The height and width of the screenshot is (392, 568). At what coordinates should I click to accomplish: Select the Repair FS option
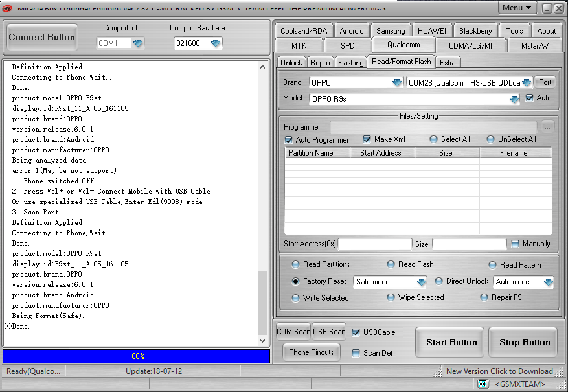point(484,297)
